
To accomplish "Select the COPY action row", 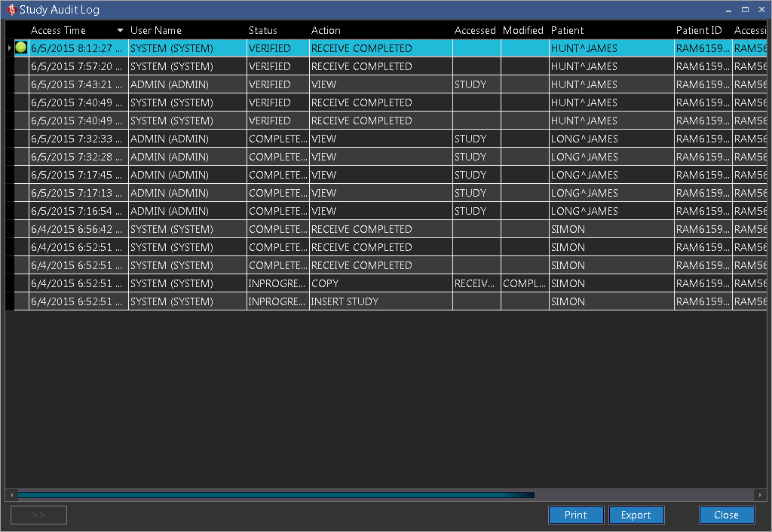I will pyautogui.click(x=325, y=283).
